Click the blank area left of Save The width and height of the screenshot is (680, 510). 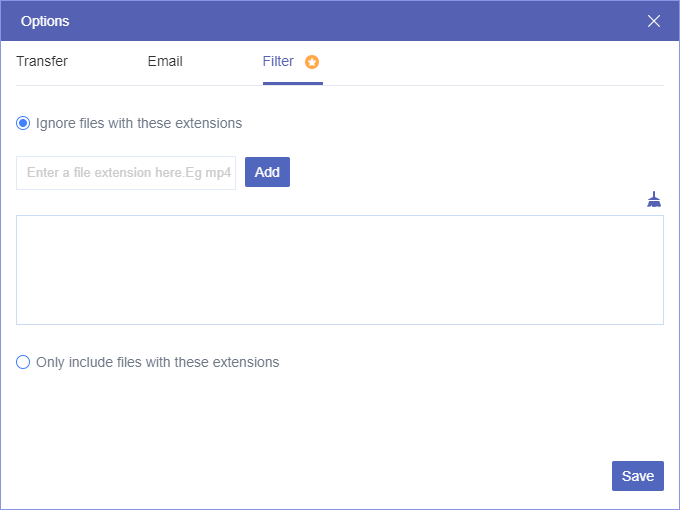tap(400, 476)
